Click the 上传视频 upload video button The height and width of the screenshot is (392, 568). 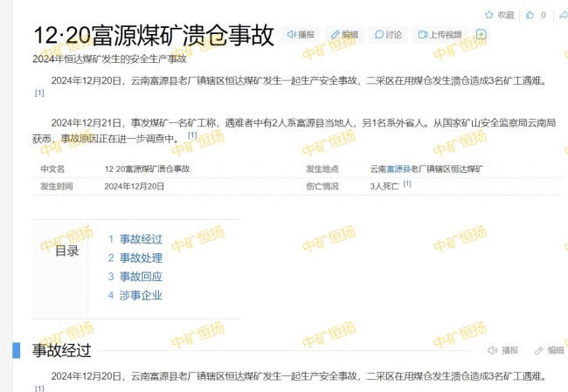(439, 35)
